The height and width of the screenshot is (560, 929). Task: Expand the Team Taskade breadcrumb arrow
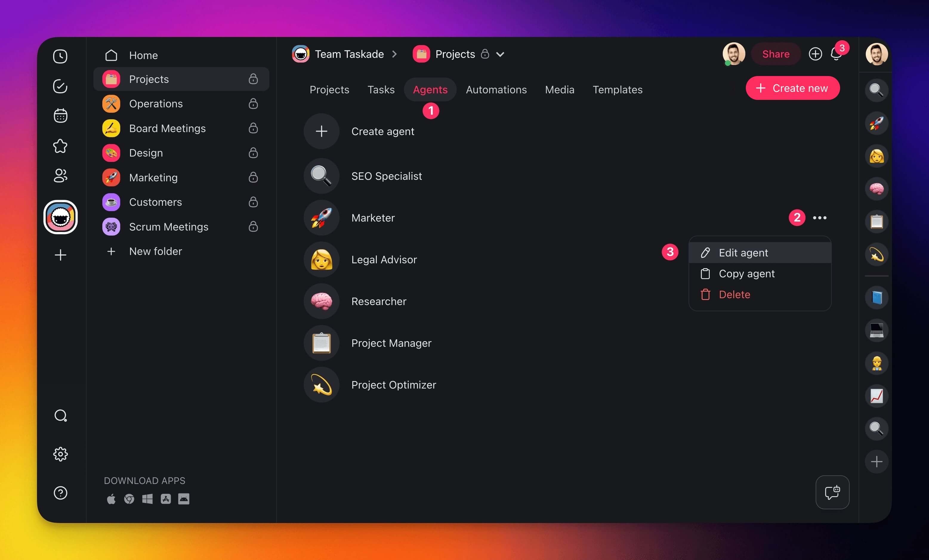pyautogui.click(x=394, y=54)
